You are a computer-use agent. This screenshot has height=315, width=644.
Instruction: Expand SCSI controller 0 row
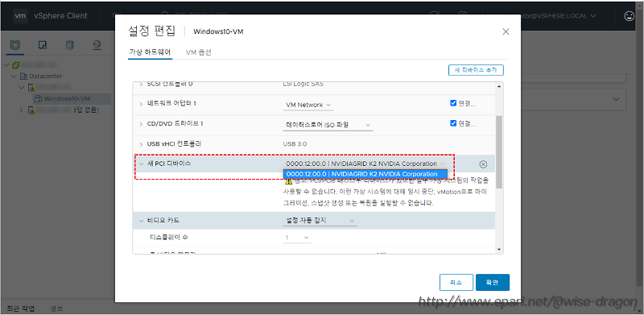coord(142,84)
